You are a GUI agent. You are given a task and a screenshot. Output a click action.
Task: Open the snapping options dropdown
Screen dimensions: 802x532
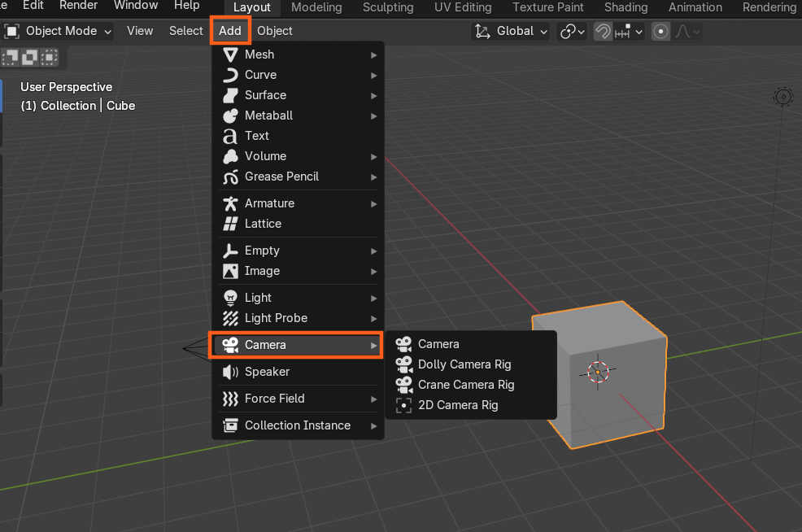629,31
